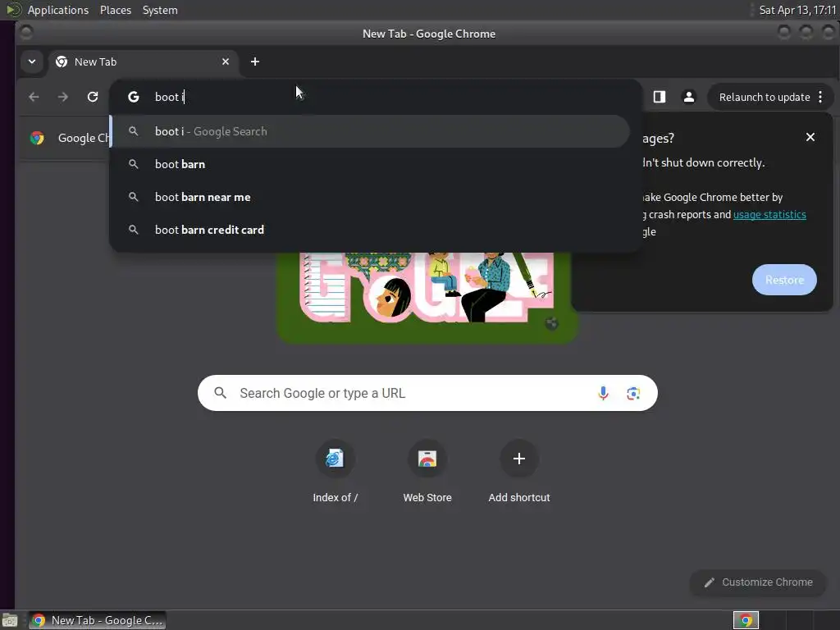The width and height of the screenshot is (840, 630).
Task: Click the browser forward arrow
Action: (63, 97)
